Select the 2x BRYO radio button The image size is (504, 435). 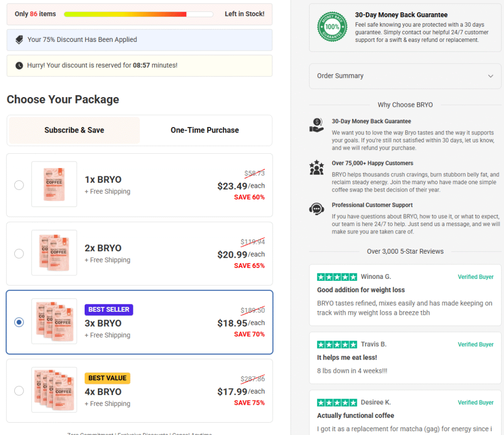click(19, 254)
